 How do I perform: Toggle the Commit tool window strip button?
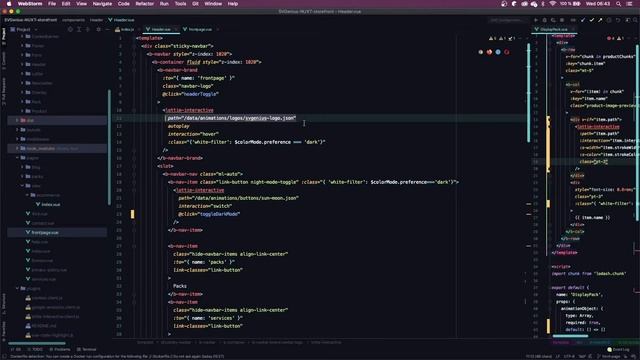click(x=4, y=60)
